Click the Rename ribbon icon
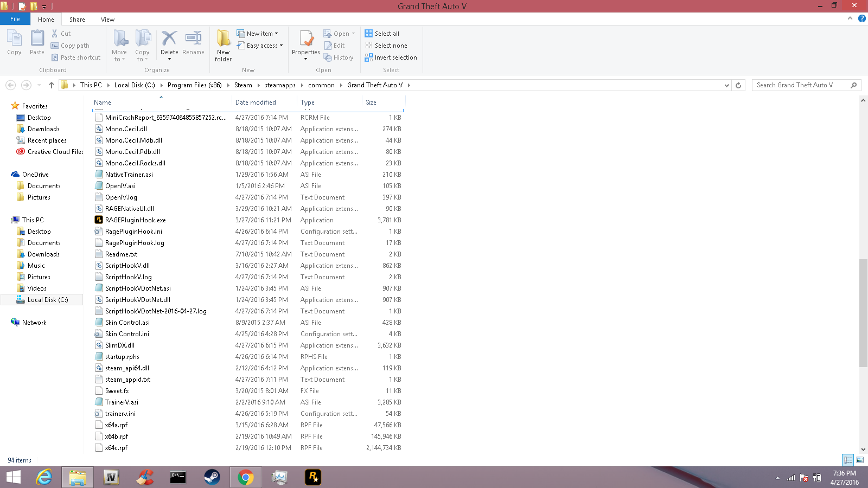 (193, 43)
